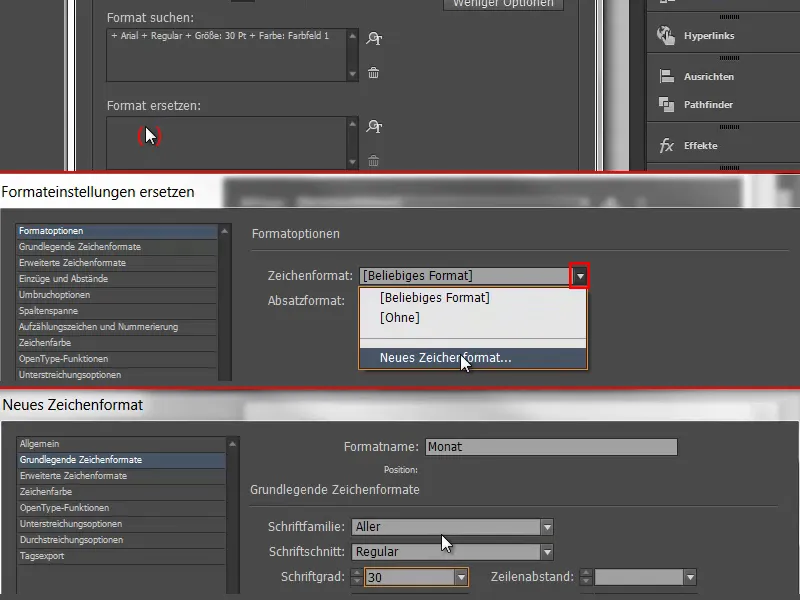
Task: Click the Formatname field containing Monat
Action: (552, 447)
